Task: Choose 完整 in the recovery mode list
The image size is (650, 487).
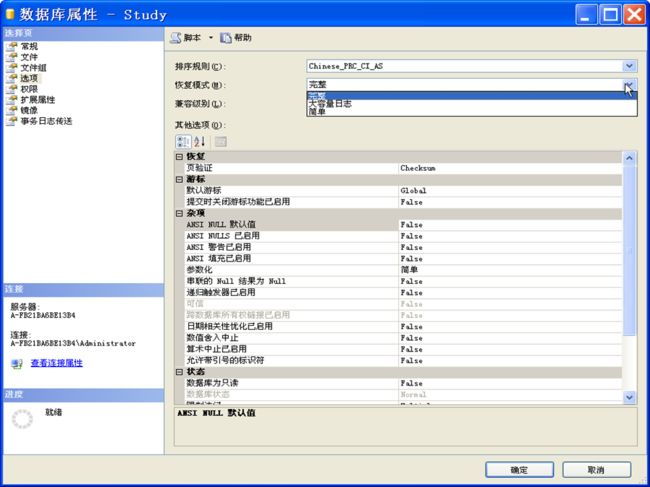Action: tap(472, 96)
